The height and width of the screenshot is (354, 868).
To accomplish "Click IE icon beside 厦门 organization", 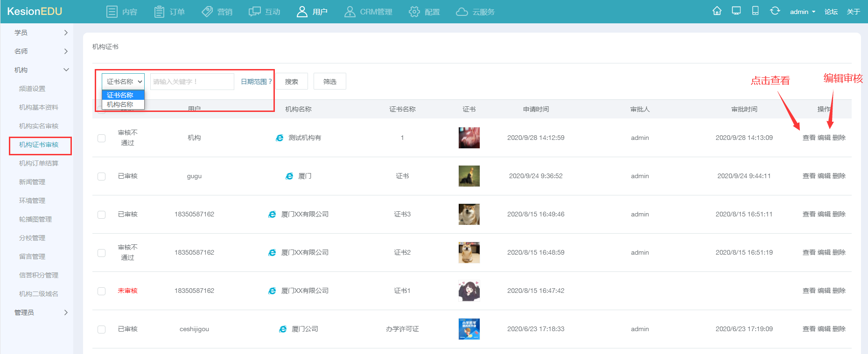I will click(289, 176).
